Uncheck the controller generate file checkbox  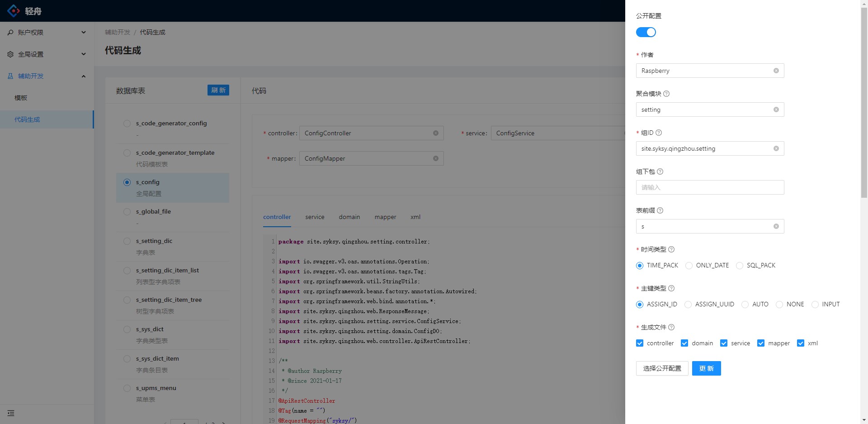tap(640, 343)
